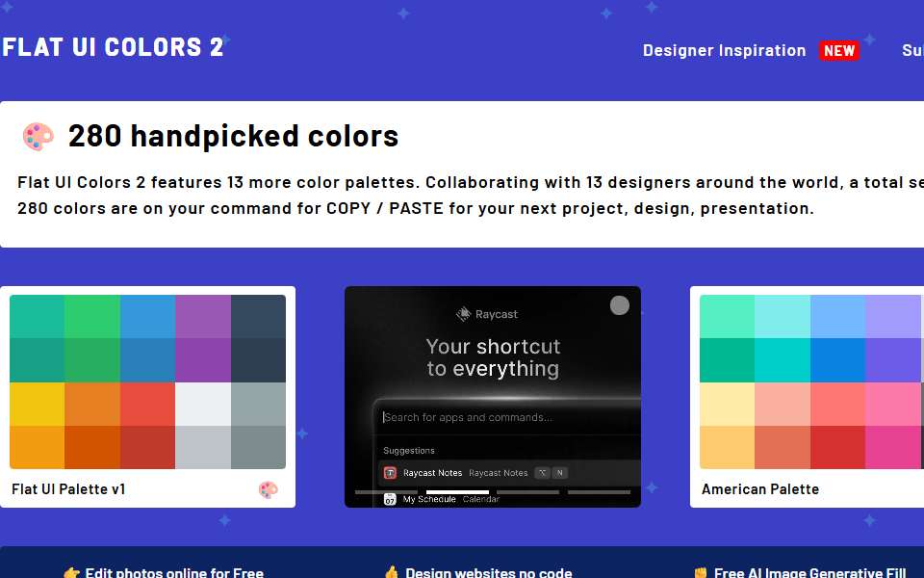Click the Suggestions label in Raycast ad
This screenshot has height=578, width=924.
pos(409,451)
